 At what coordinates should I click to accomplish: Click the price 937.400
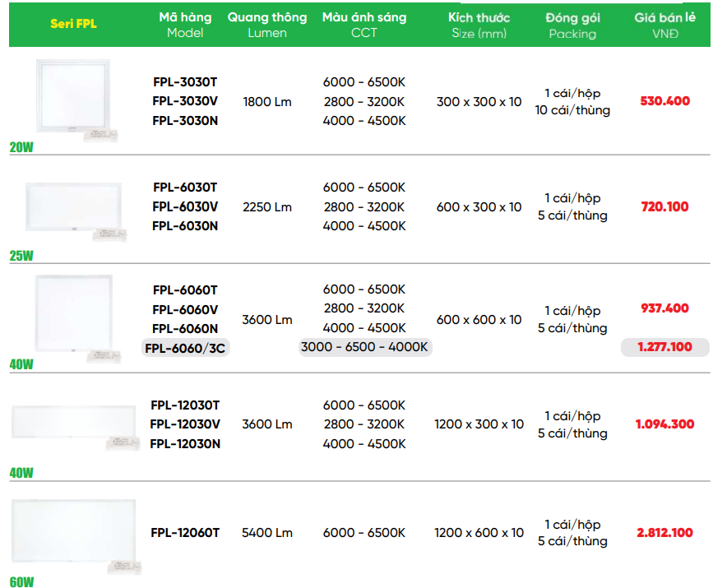pos(664,308)
